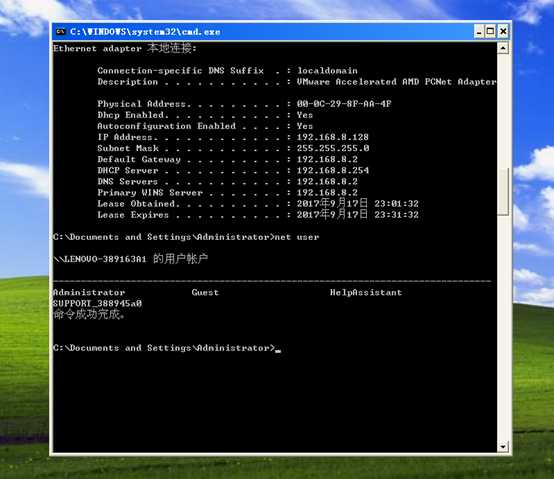
Task: Click Lease Obtained time 23:01:32
Action: coord(396,204)
